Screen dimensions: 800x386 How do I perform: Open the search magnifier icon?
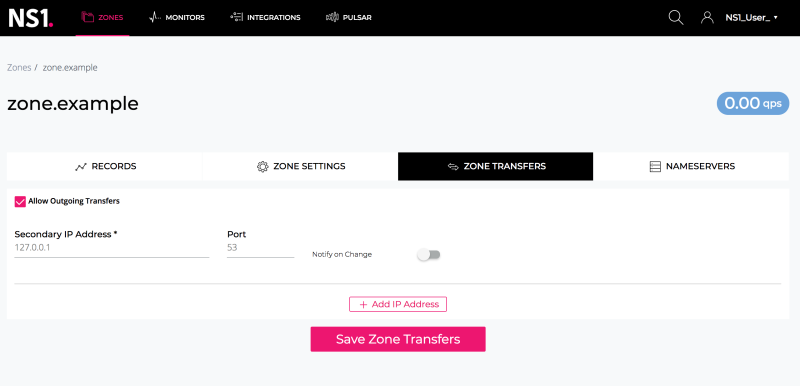pos(676,17)
